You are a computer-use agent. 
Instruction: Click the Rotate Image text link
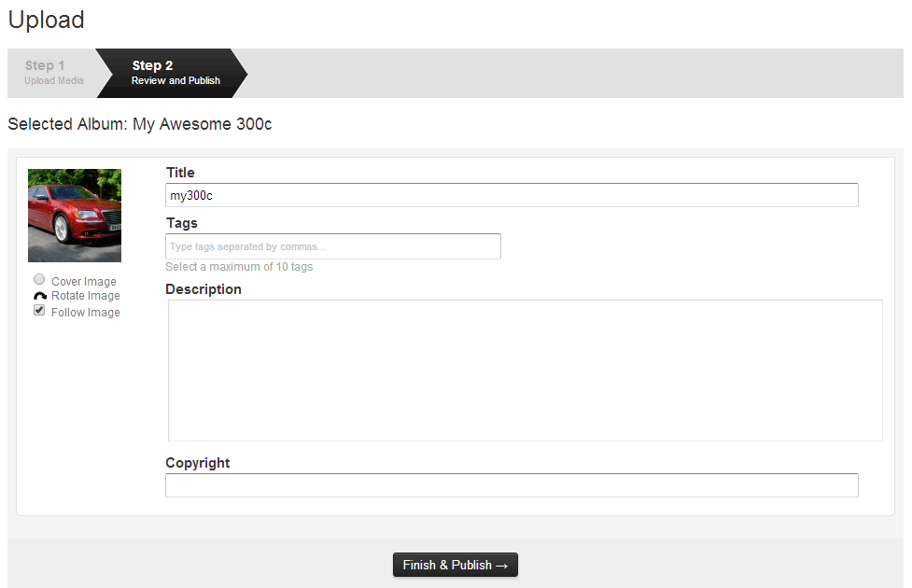(x=86, y=296)
